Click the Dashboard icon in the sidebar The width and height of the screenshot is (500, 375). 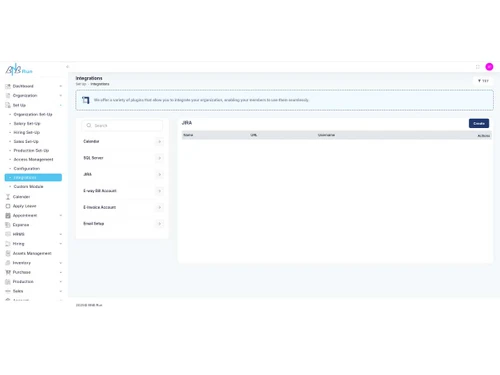[x=8, y=86]
